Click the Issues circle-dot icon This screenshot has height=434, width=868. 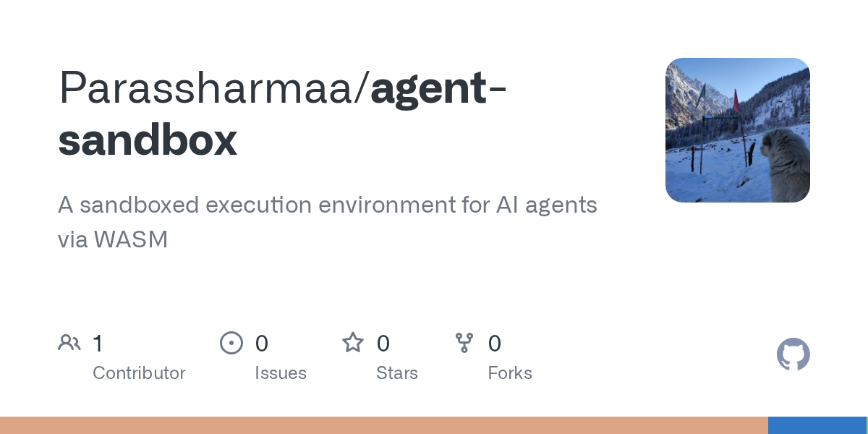[x=231, y=343]
